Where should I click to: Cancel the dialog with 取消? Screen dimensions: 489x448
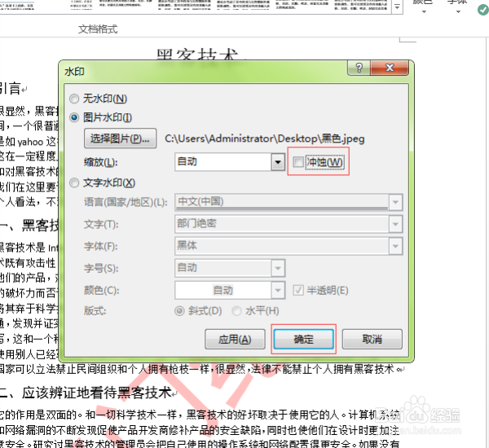(x=372, y=339)
